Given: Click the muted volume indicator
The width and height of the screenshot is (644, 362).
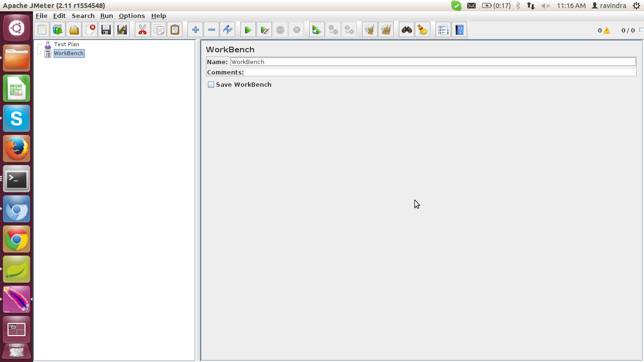Looking at the screenshot, I should (x=545, y=6).
